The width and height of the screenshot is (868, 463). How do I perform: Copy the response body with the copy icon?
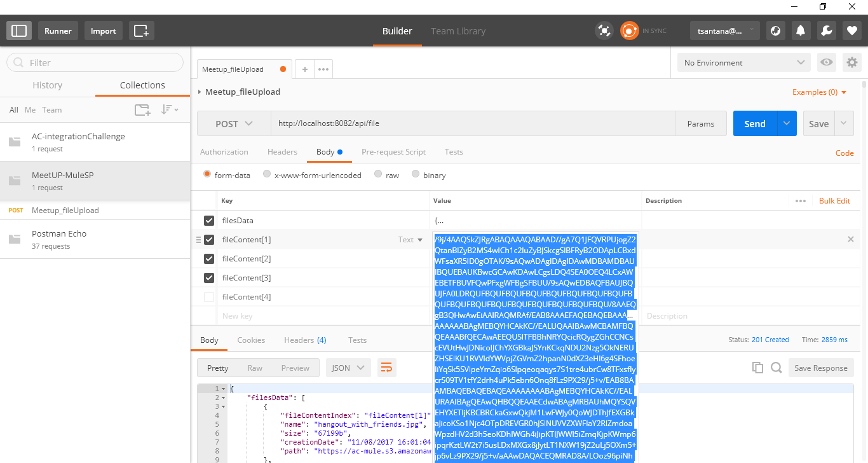tap(757, 368)
